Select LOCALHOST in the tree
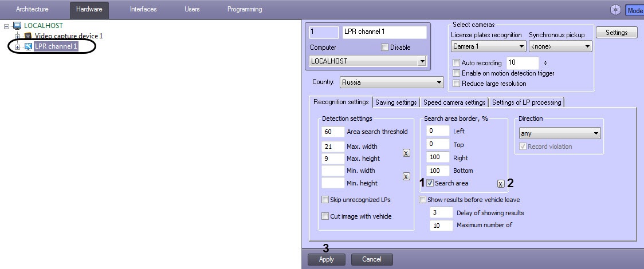Screen dimensions: 644x269 (x=43, y=26)
